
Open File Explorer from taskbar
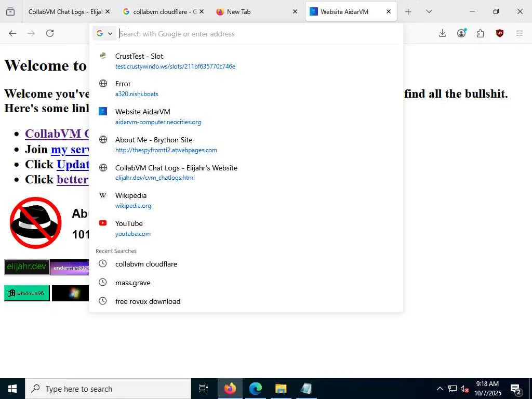[x=281, y=389]
